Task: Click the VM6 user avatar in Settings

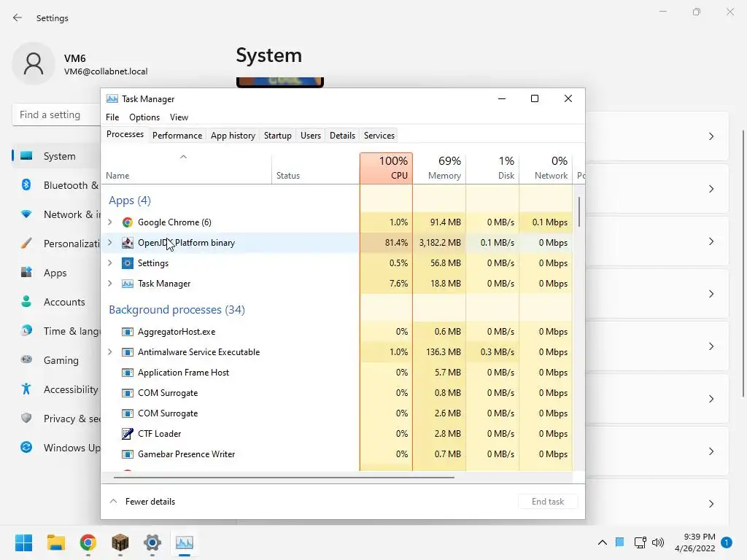Action: 34,63
